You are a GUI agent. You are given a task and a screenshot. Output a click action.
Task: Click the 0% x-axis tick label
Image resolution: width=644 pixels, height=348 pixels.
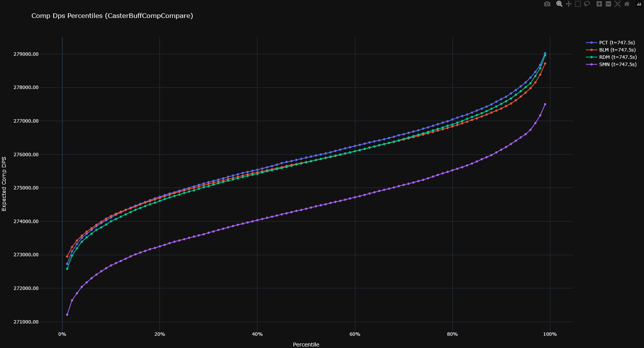[x=62, y=334]
